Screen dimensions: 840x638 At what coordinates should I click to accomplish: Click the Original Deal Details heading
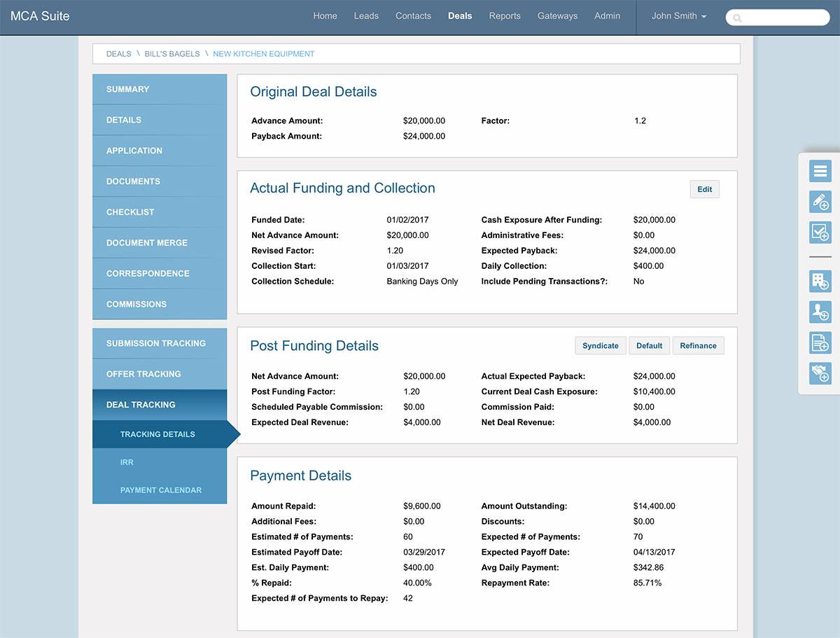click(314, 92)
